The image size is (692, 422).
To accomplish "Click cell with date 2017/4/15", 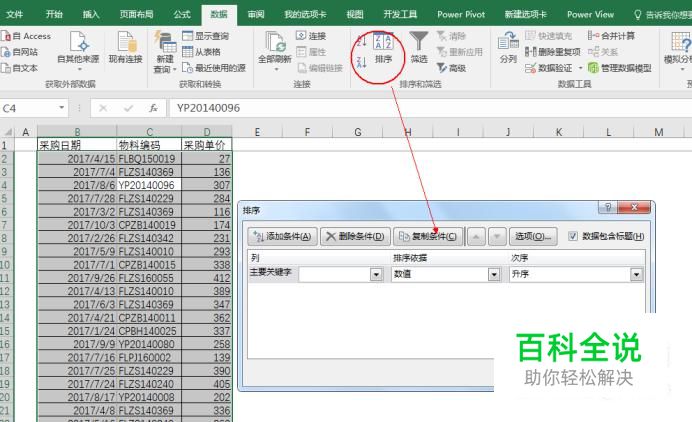I will point(77,158).
